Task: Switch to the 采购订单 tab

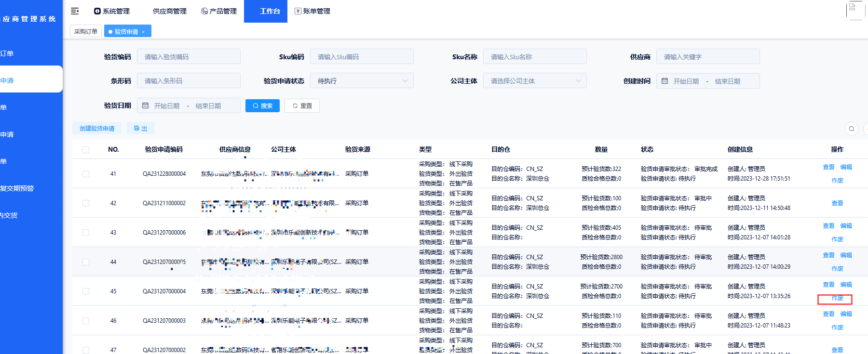Action: [86, 31]
